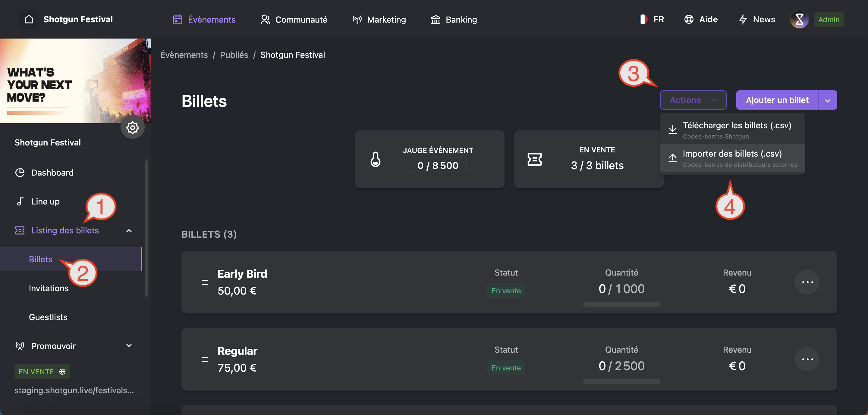Click the festival banner image thumbnail
Screen dimensions: 868x415
pos(75,81)
